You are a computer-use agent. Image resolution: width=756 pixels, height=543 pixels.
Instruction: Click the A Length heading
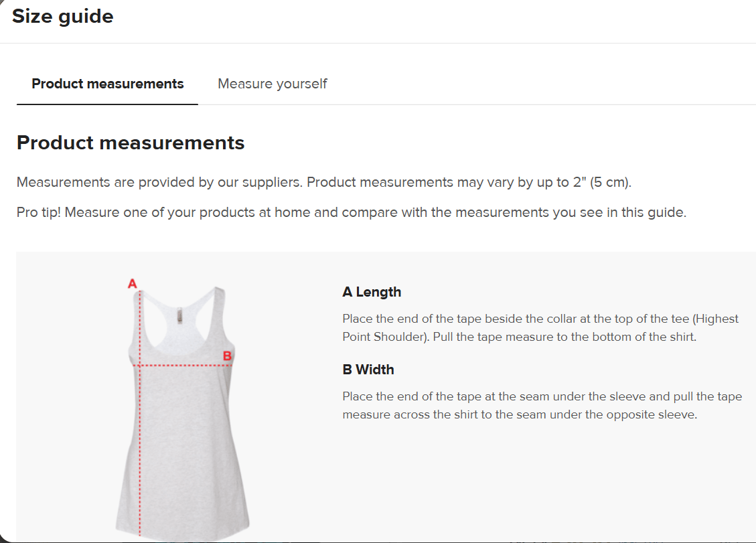(x=372, y=292)
